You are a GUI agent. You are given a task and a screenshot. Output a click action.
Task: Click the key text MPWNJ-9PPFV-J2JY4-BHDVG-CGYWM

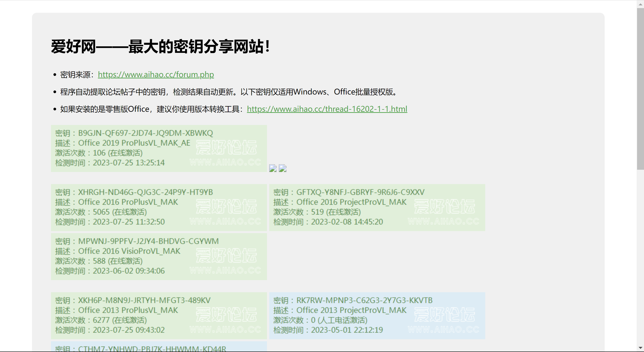[x=148, y=241]
